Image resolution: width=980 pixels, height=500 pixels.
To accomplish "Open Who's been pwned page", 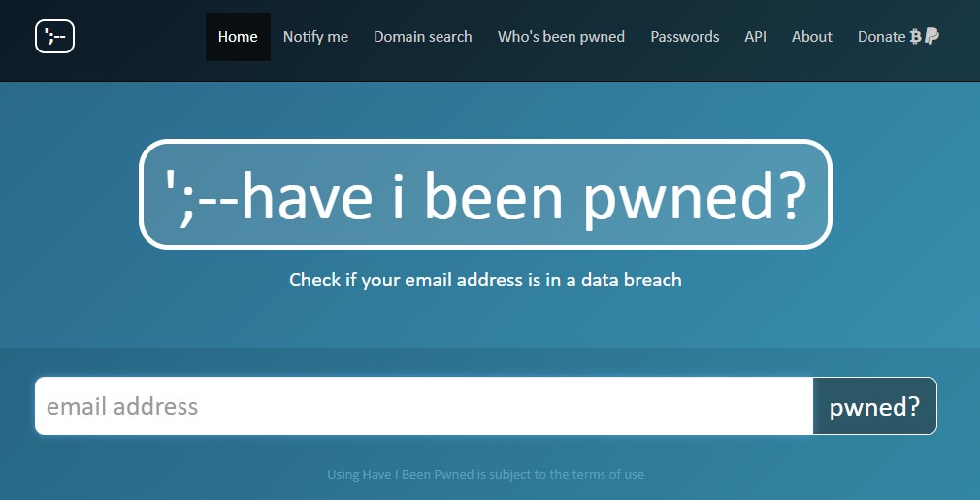I will point(561,37).
